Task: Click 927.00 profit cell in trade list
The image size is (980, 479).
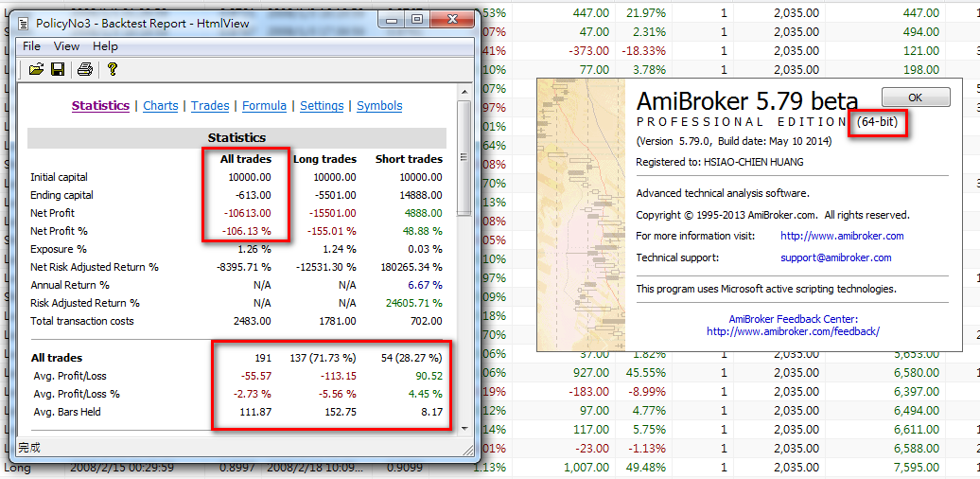Action: click(x=592, y=372)
